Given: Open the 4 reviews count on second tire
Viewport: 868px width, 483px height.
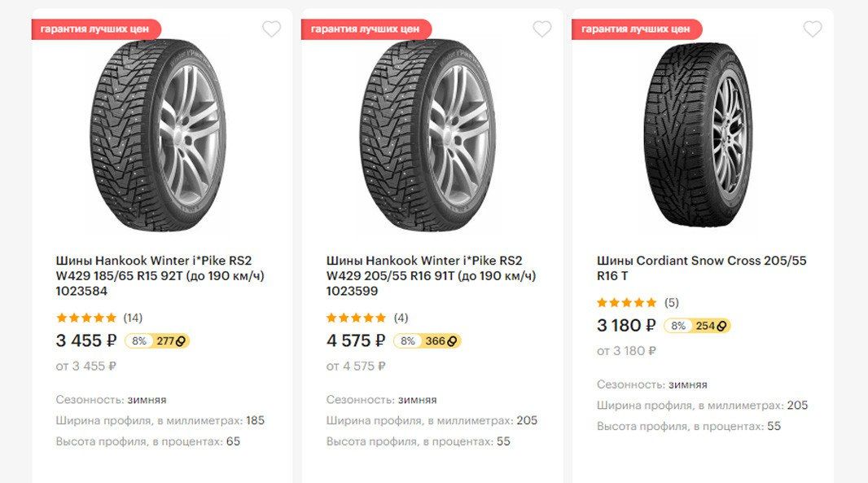Looking at the screenshot, I should click(401, 318).
